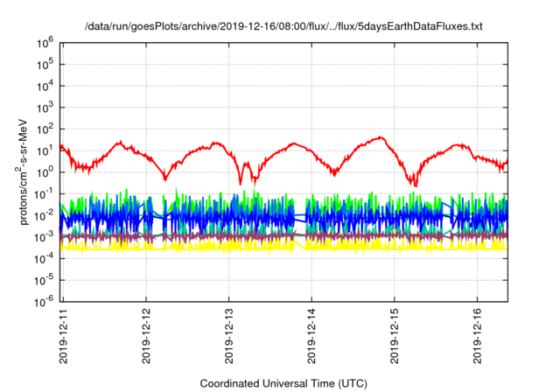Screen dimensions: 560x392
Task: Click the '2019-12-11' date label
Action: (x=63, y=337)
